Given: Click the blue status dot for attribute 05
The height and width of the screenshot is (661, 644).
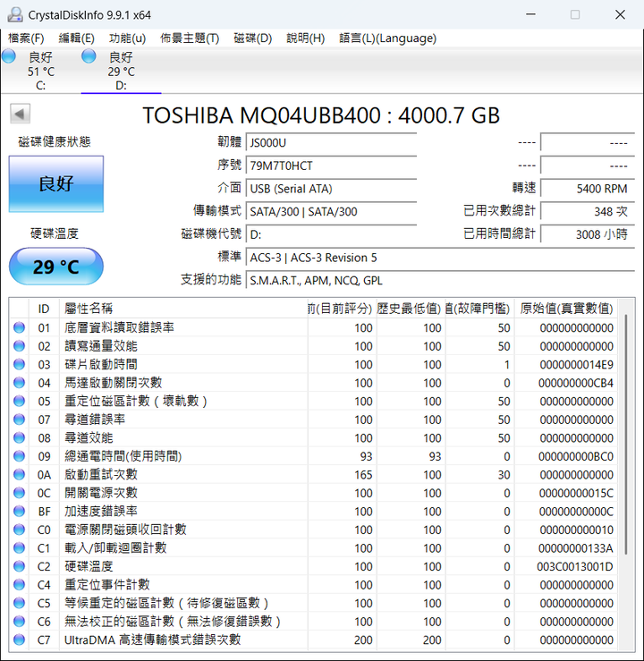Looking at the screenshot, I should point(19,401).
